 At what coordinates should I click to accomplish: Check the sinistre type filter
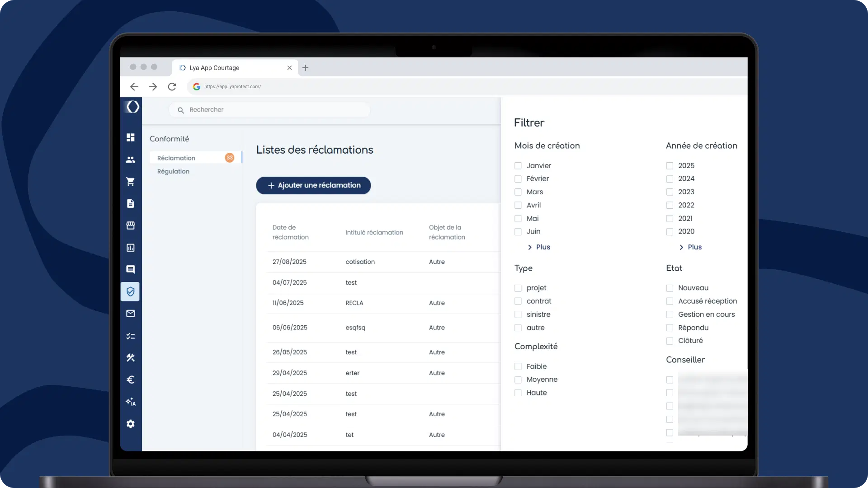518,314
